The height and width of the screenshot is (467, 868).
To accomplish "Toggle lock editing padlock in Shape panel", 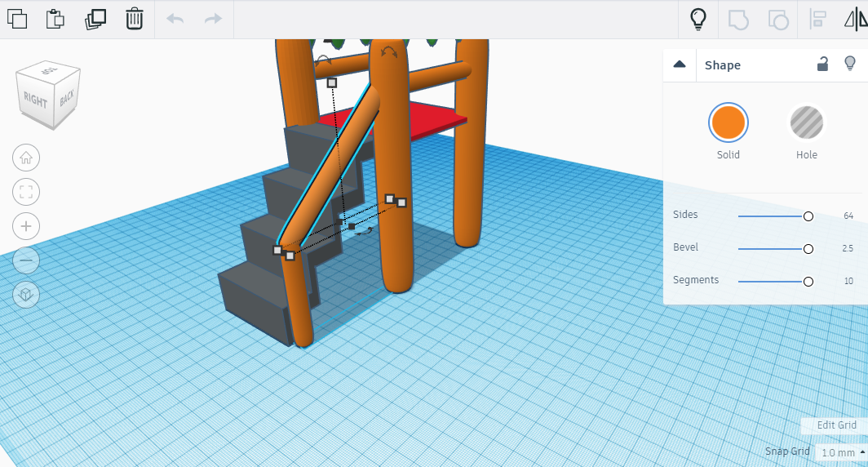I will click(x=822, y=64).
